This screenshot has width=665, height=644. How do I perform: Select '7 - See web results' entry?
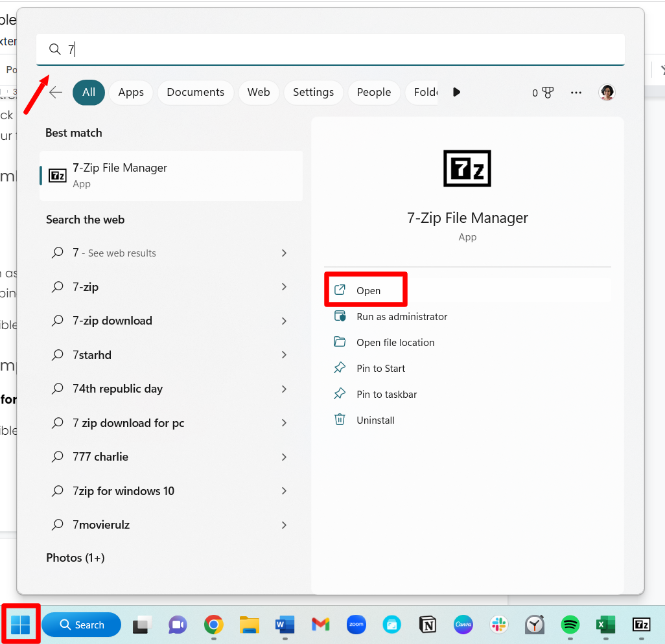[171, 253]
